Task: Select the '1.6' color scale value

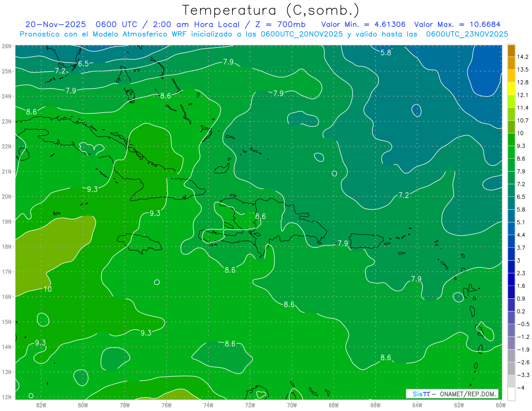Action: [521, 286]
